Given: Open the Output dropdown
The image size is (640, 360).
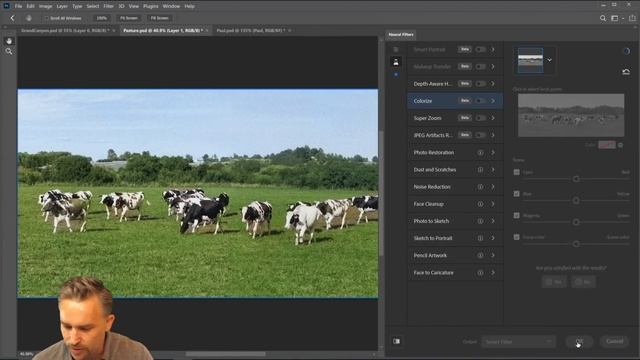Looking at the screenshot, I should (x=518, y=342).
